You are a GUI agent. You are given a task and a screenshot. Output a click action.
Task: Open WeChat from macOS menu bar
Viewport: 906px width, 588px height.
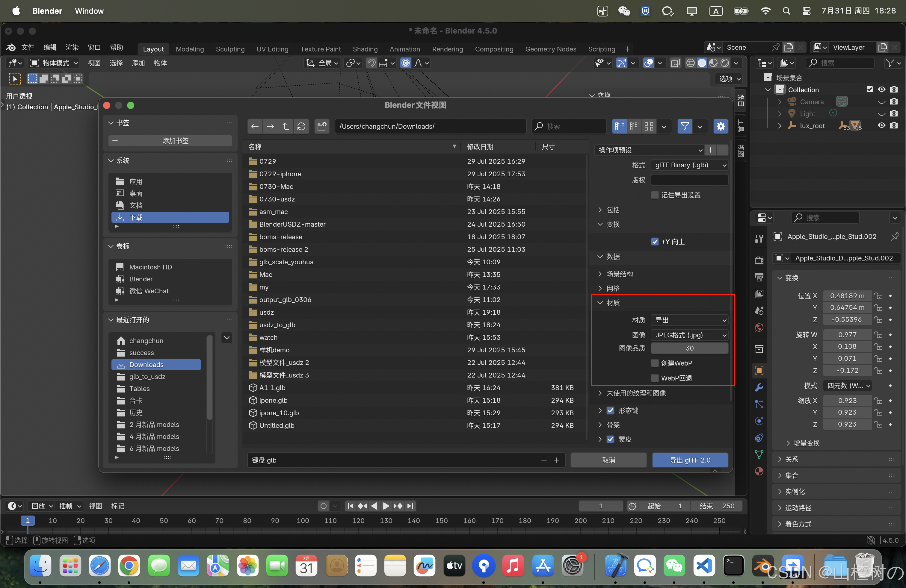click(624, 11)
